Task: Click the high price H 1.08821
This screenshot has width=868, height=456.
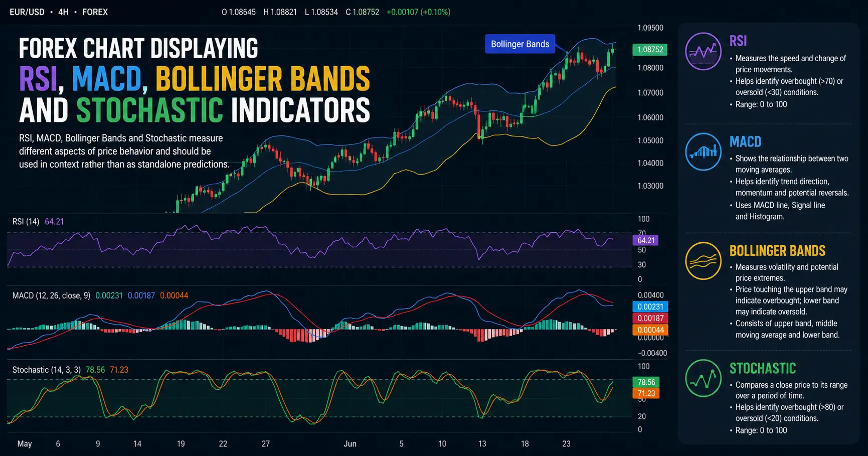Action: click(x=280, y=12)
